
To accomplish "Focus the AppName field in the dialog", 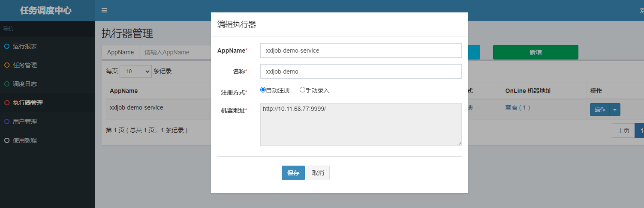I will click(361, 51).
